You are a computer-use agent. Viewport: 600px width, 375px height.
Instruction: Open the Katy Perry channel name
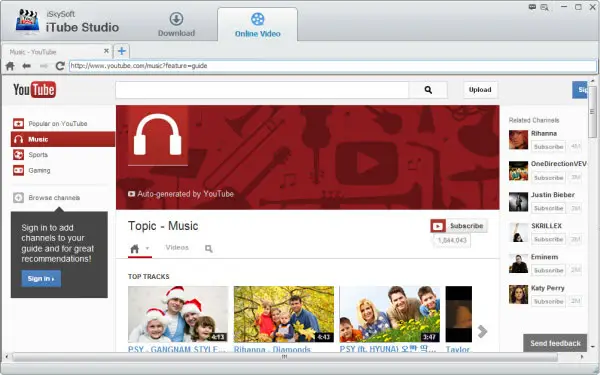click(x=548, y=288)
